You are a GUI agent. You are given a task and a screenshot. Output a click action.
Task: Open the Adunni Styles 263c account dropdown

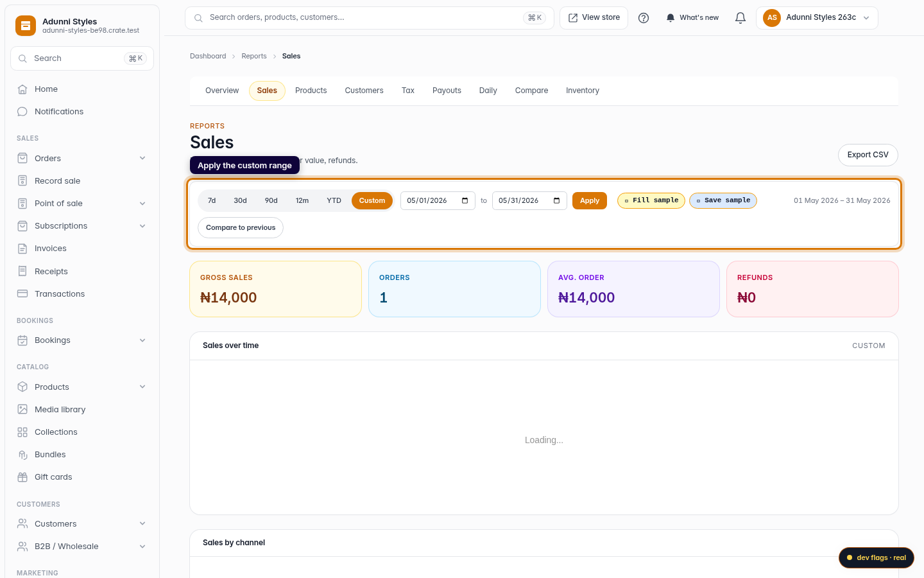click(x=817, y=18)
